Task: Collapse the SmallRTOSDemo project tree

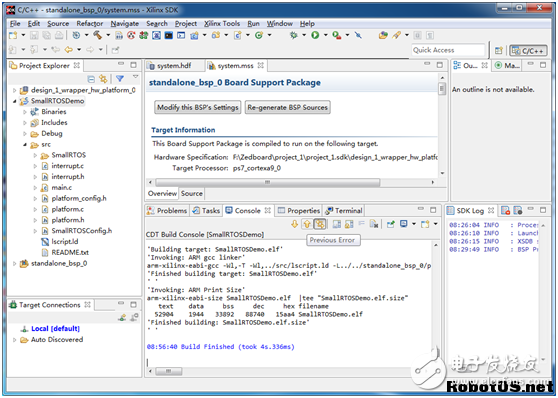Action: 14,101
